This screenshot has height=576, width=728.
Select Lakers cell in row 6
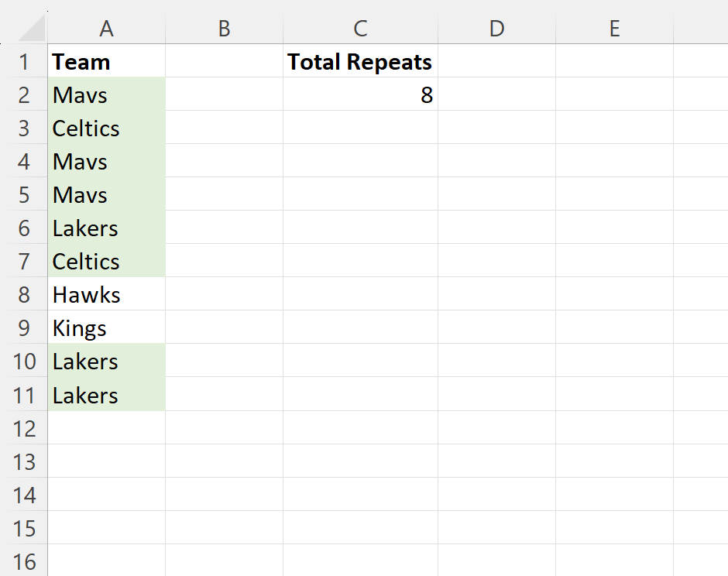point(106,228)
